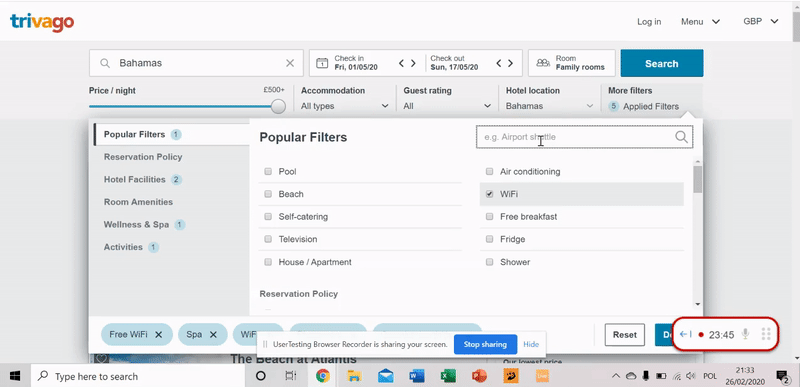Expand the Accommodation All types dropdown
Image resolution: width=800 pixels, height=387 pixels.
(x=345, y=106)
